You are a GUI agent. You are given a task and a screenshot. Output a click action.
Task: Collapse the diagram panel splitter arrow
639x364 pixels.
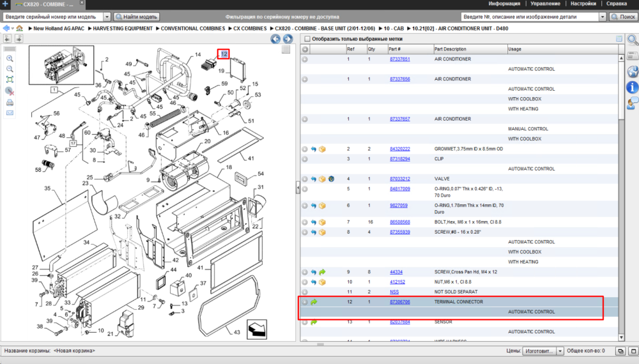point(298,188)
